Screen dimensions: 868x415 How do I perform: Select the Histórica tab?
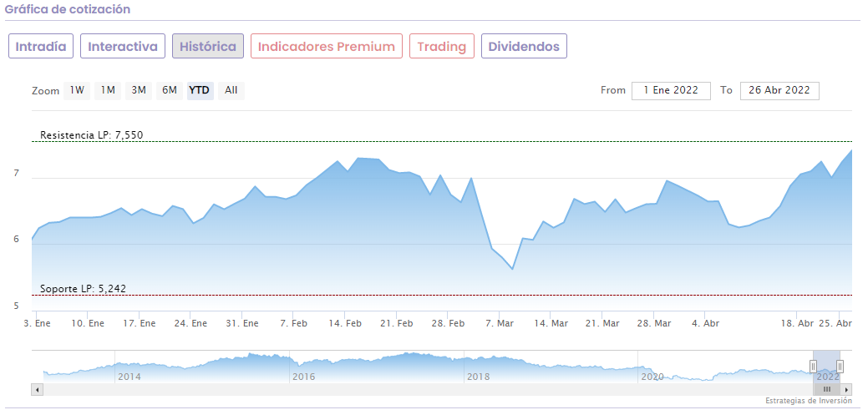point(208,47)
